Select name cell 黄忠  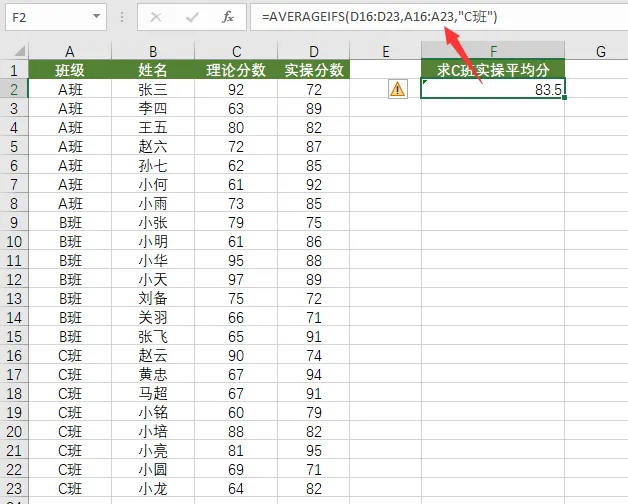[153, 375]
